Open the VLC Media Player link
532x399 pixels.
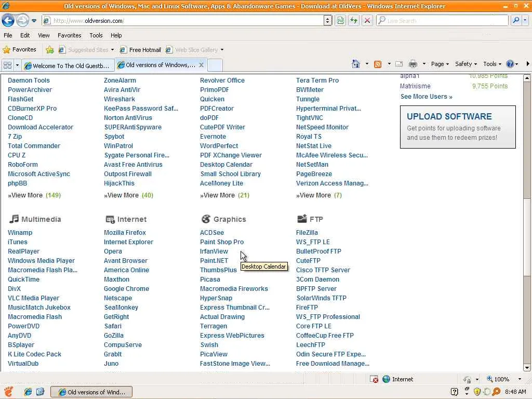[x=34, y=298]
